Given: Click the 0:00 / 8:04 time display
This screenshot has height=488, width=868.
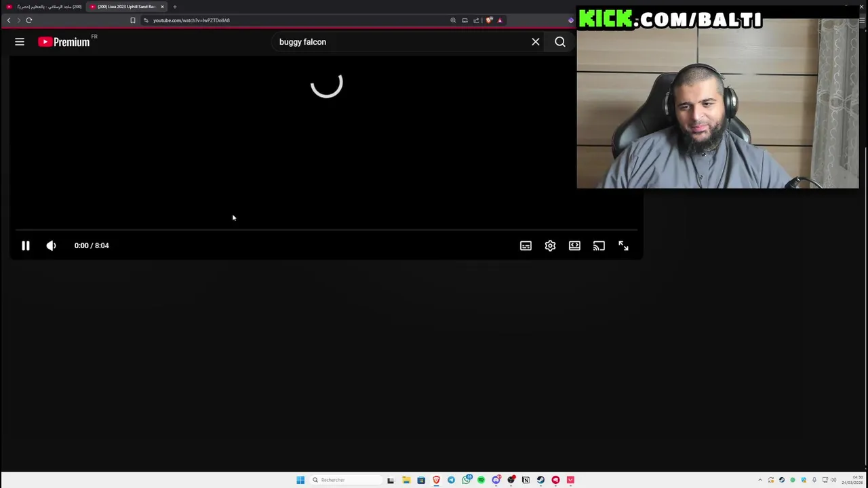Looking at the screenshot, I should [92, 245].
